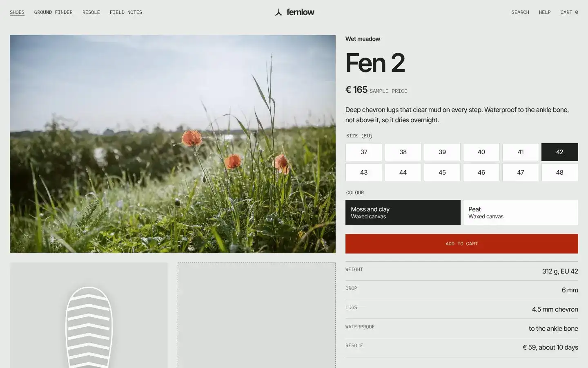The height and width of the screenshot is (368, 588).
Task: Select EU size 44
Action: [403, 173]
